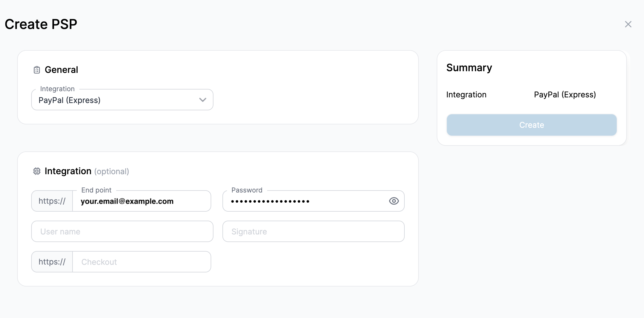Click the Signature input field

coord(314,231)
